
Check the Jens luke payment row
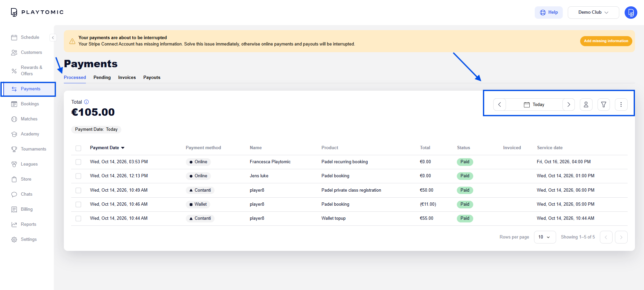pos(78,176)
